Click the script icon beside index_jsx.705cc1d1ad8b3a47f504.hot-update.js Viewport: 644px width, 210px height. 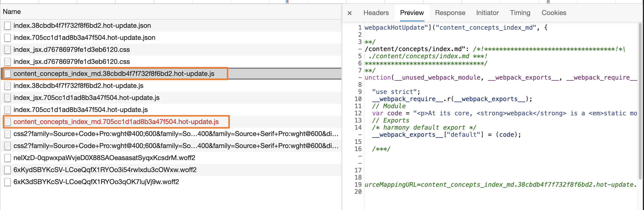tap(7, 98)
